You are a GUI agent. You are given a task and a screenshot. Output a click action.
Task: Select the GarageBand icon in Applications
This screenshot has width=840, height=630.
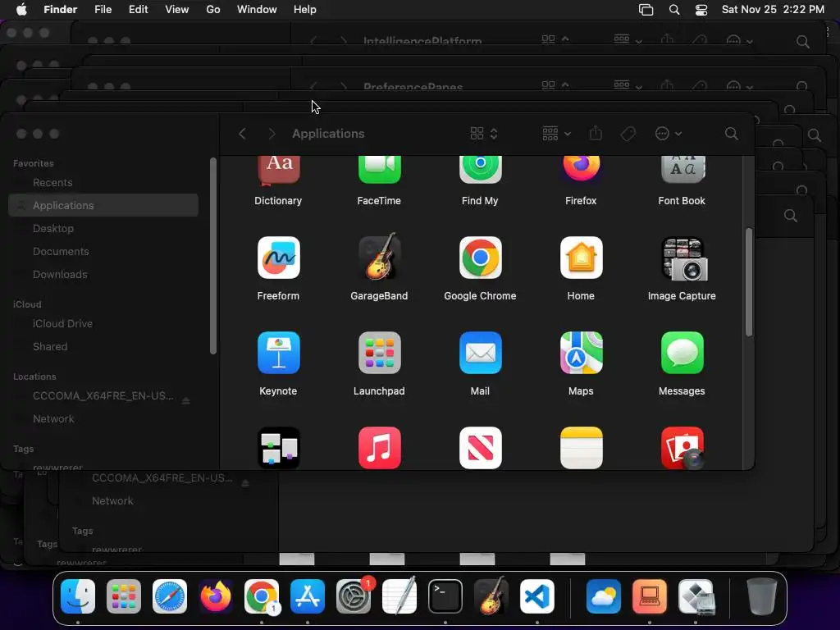379,257
